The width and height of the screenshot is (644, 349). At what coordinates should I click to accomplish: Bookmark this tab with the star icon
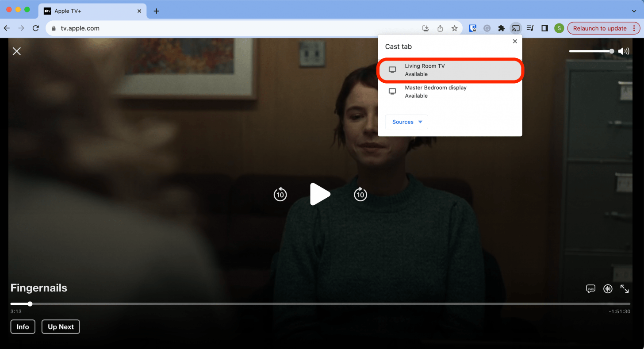click(454, 28)
